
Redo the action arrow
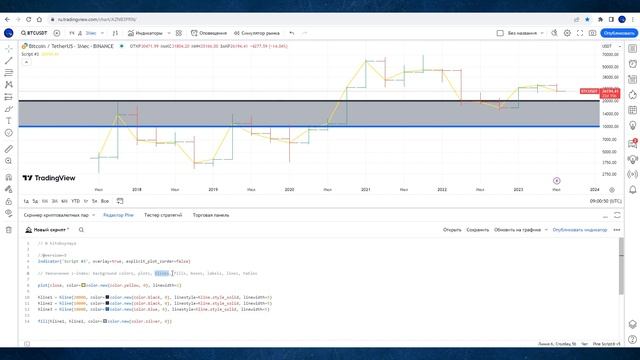(304, 33)
